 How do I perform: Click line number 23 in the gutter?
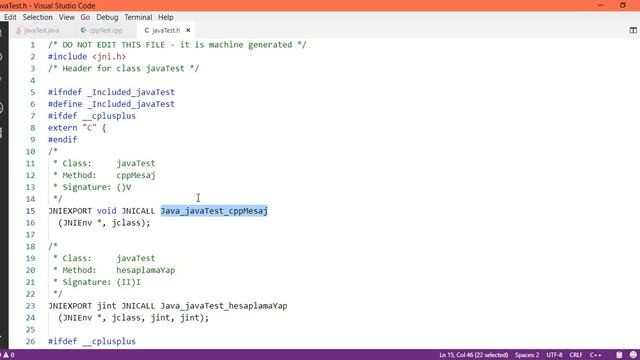31,306
